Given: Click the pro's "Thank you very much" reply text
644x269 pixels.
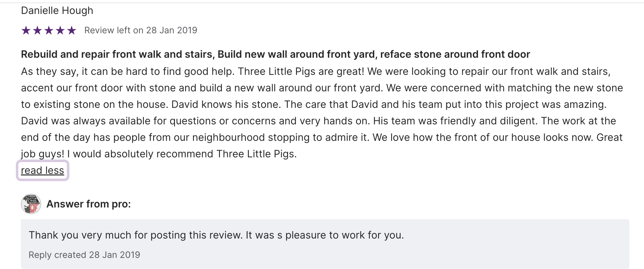Looking at the screenshot, I should click(216, 235).
